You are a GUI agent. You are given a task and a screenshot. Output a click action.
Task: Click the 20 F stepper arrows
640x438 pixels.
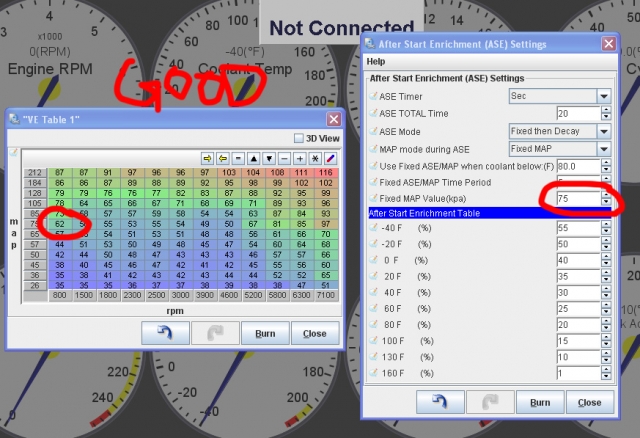tap(606, 276)
